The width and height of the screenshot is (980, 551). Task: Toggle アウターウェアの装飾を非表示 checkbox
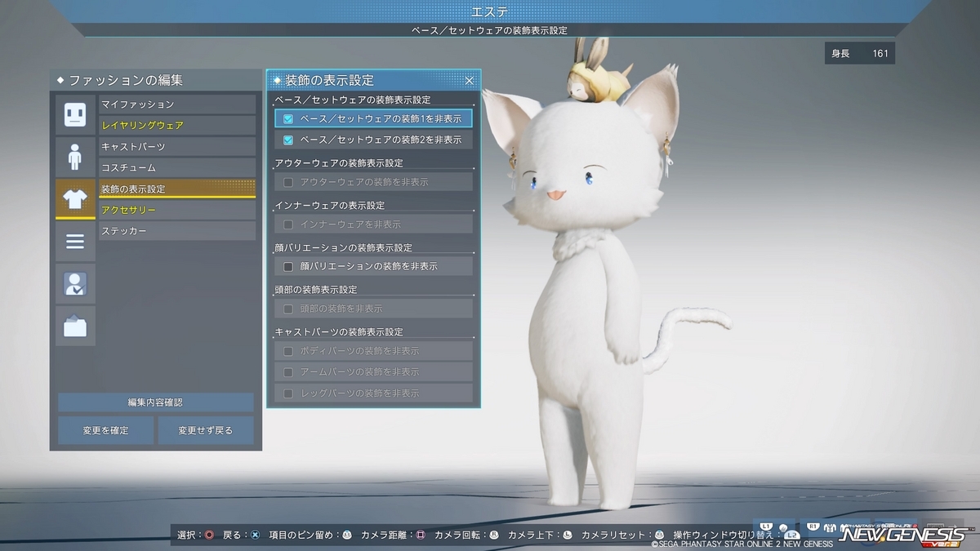287,182
